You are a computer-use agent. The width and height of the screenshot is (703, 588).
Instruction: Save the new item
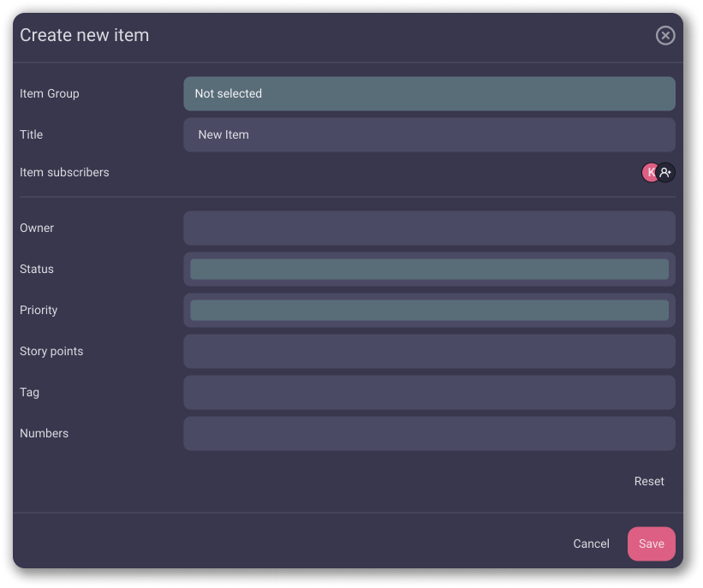point(651,544)
